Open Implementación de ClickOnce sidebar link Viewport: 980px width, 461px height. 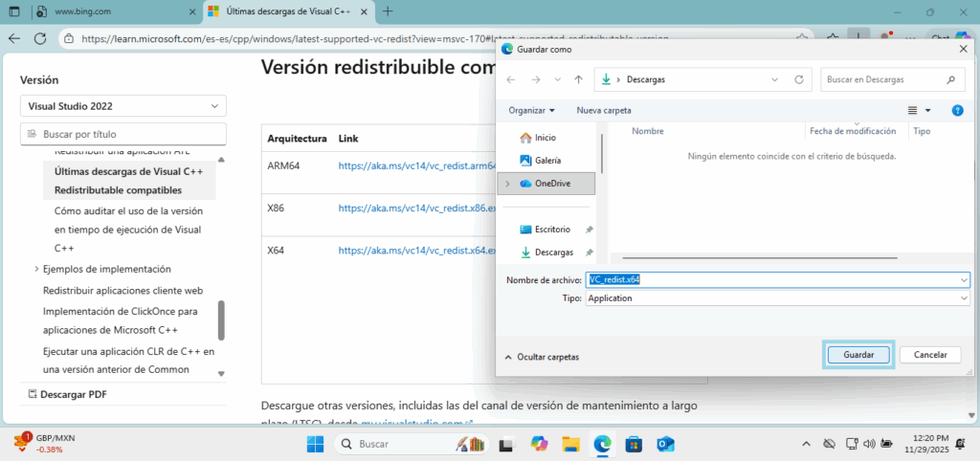[121, 320]
